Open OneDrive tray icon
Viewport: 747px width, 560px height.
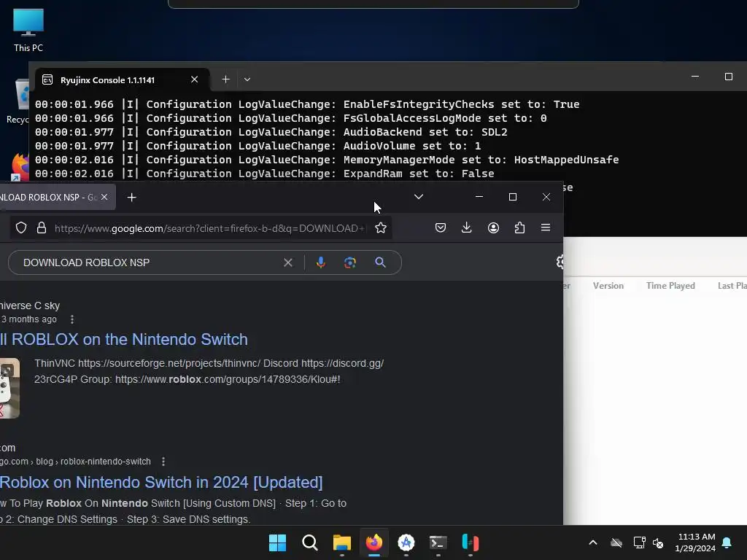tap(616, 542)
